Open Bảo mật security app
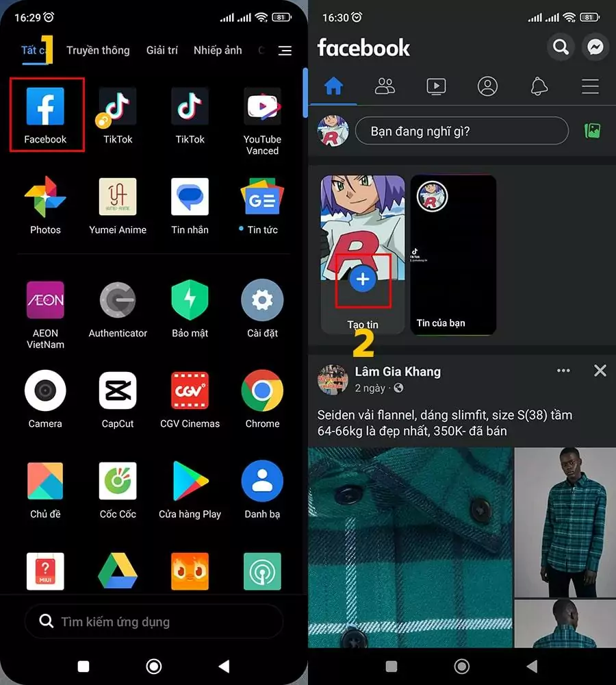This screenshot has height=685, width=616. tap(190, 300)
